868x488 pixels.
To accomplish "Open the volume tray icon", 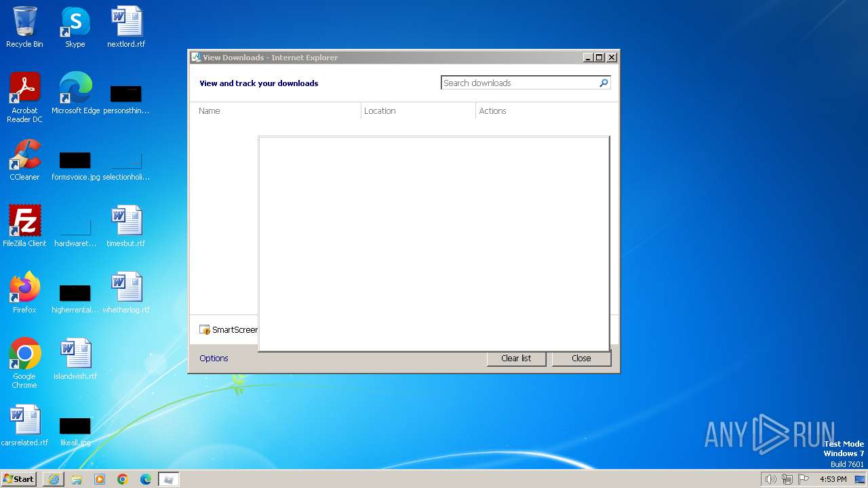I will pos(771,479).
